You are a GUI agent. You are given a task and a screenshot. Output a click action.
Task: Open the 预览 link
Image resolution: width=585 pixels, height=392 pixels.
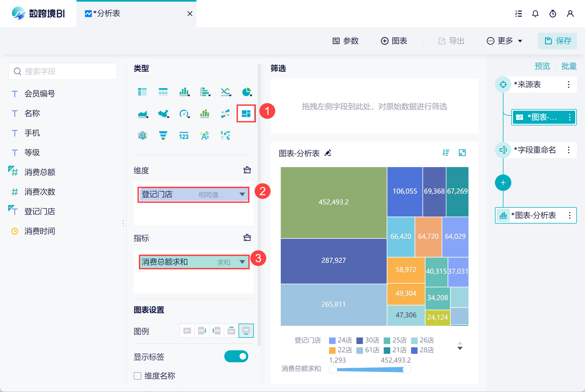click(x=542, y=66)
